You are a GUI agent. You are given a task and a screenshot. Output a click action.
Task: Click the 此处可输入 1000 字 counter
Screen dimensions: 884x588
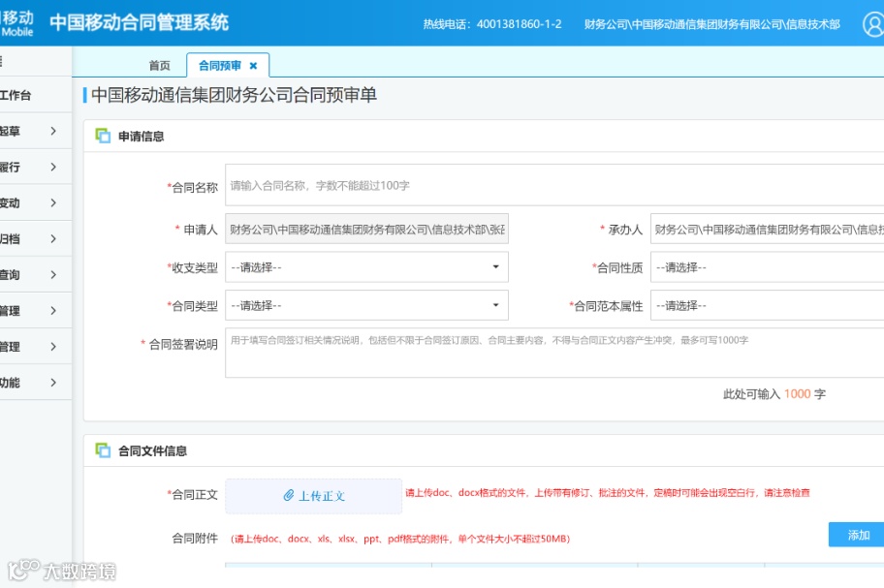tap(774, 393)
